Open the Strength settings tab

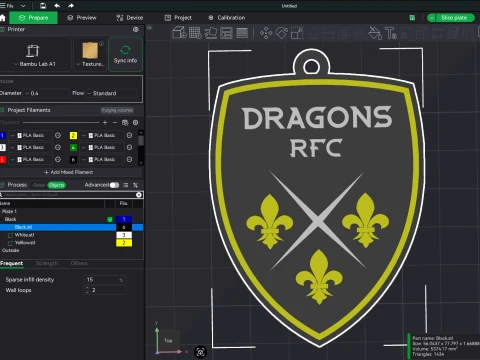[47, 263]
